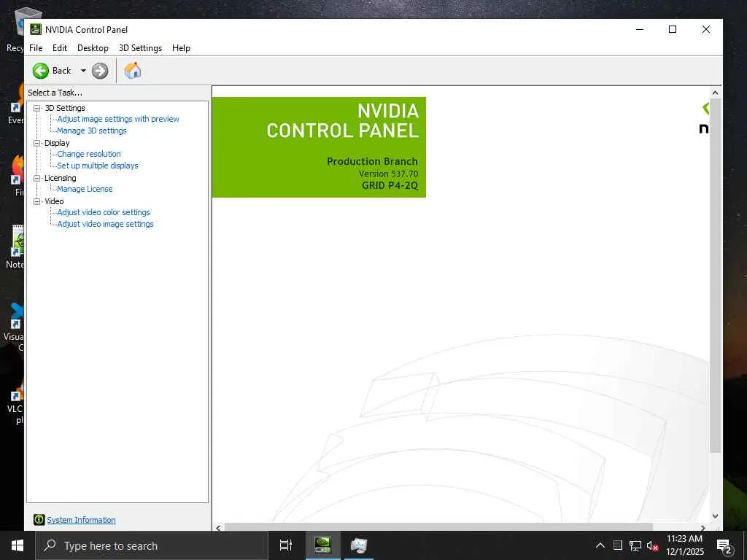Click the vertical scrollbar down arrow
This screenshot has height=560, width=747.
pos(715,516)
